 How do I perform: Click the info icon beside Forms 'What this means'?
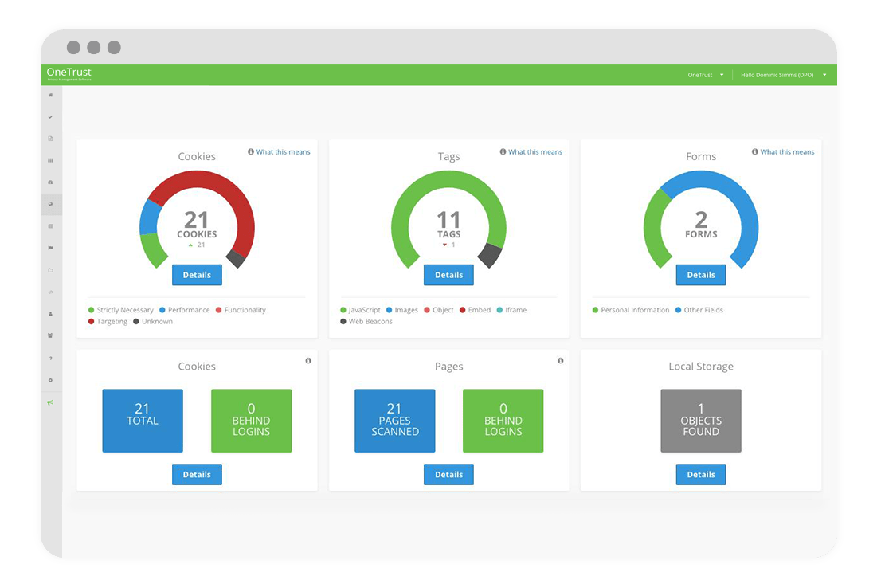click(755, 151)
